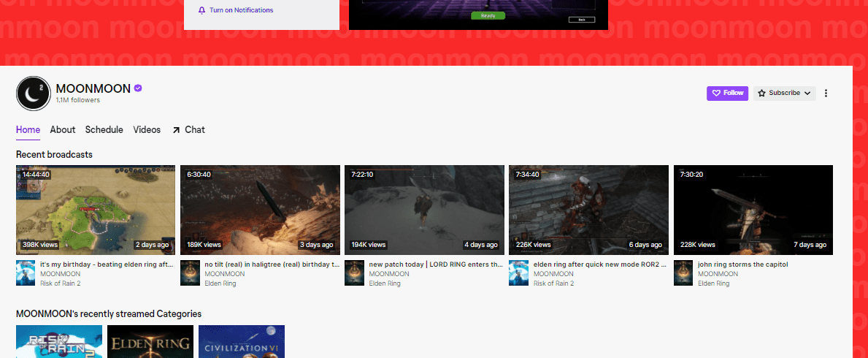Open "new patch today | LORD RING" title
Viewport: 868px width, 358px height.
click(437, 264)
